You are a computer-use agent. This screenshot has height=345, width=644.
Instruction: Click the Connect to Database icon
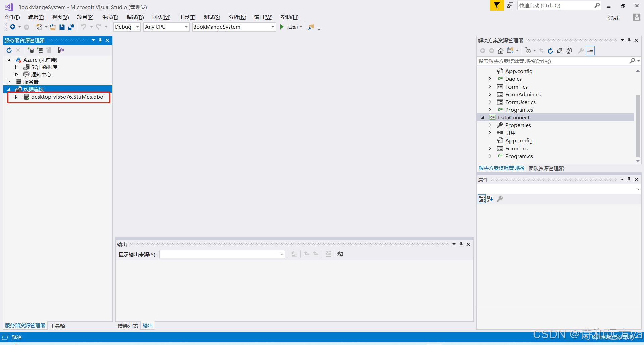31,50
